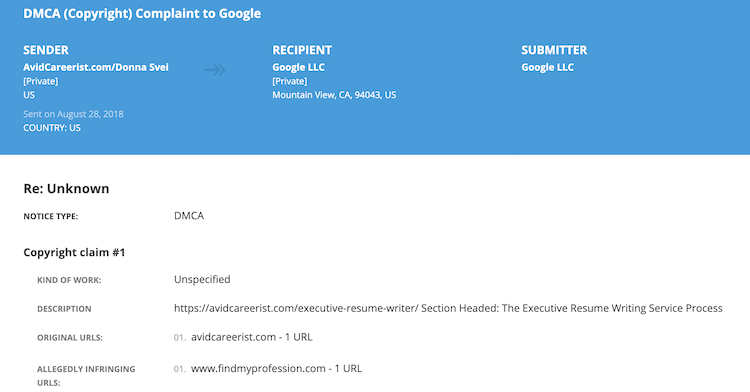Click the DMCA (Copyright) Complaint to Google title
Image resolution: width=750 pixels, height=392 pixels.
point(142,13)
